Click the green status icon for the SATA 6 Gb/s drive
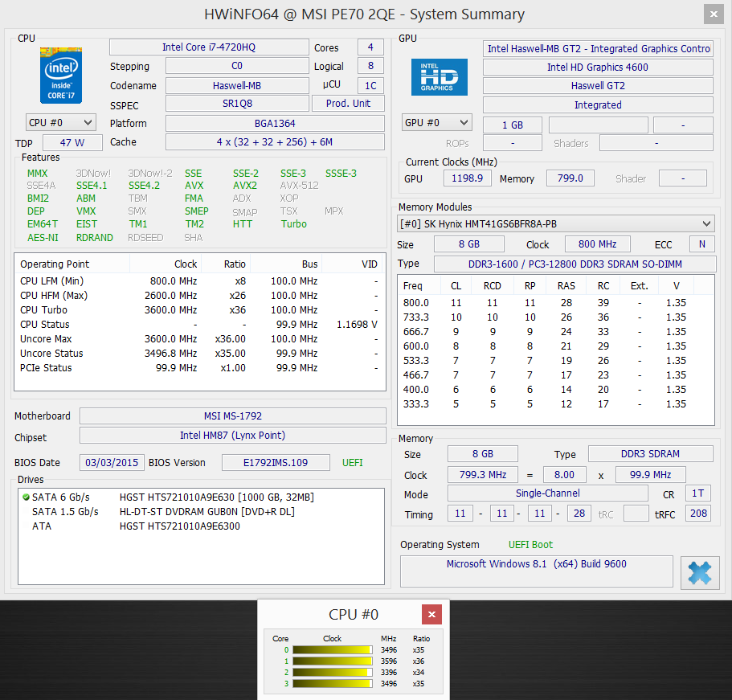The width and height of the screenshot is (732, 700). 27,497
